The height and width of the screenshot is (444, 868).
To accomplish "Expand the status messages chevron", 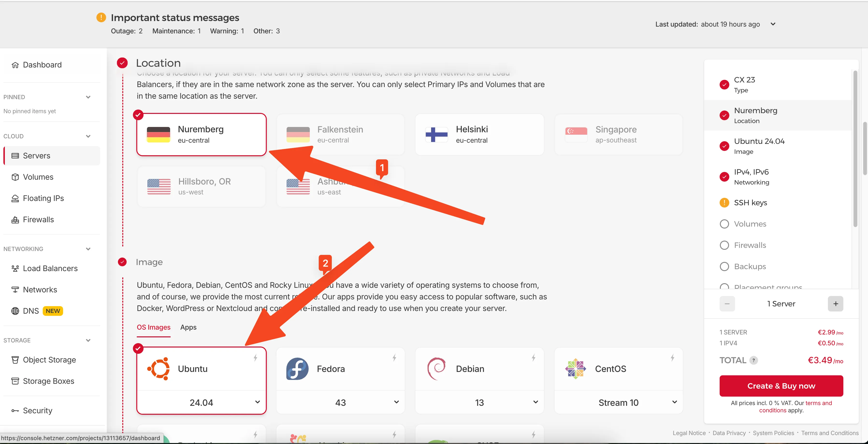I will [773, 24].
